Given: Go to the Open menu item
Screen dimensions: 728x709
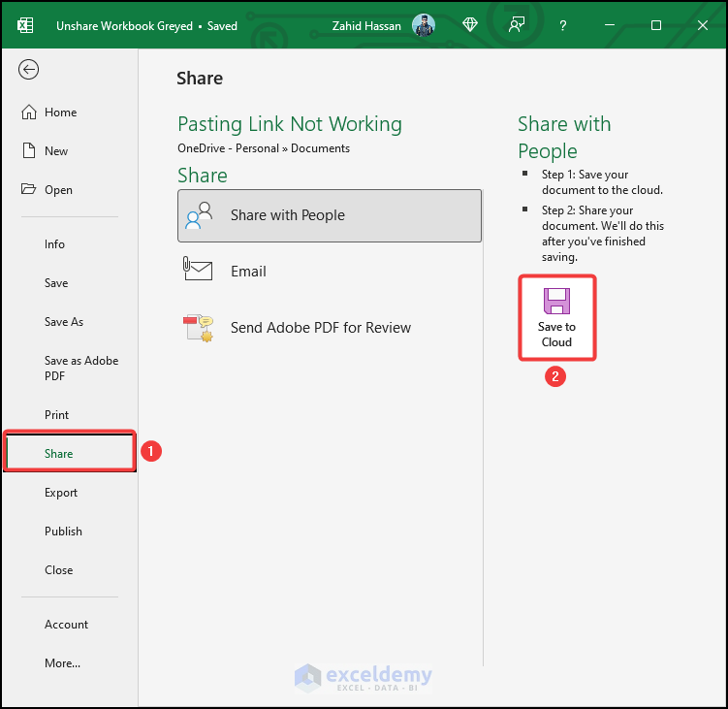Looking at the screenshot, I should [x=58, y=190].
